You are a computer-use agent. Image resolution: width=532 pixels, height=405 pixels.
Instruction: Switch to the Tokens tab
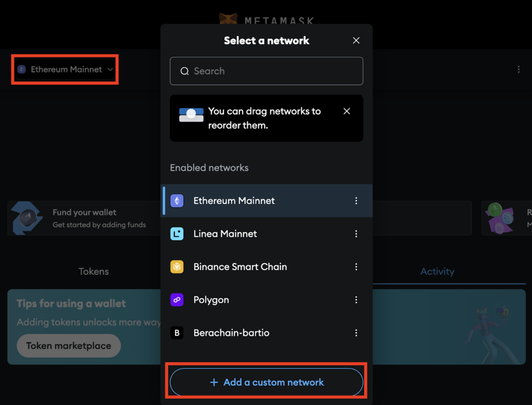(94, 271)
